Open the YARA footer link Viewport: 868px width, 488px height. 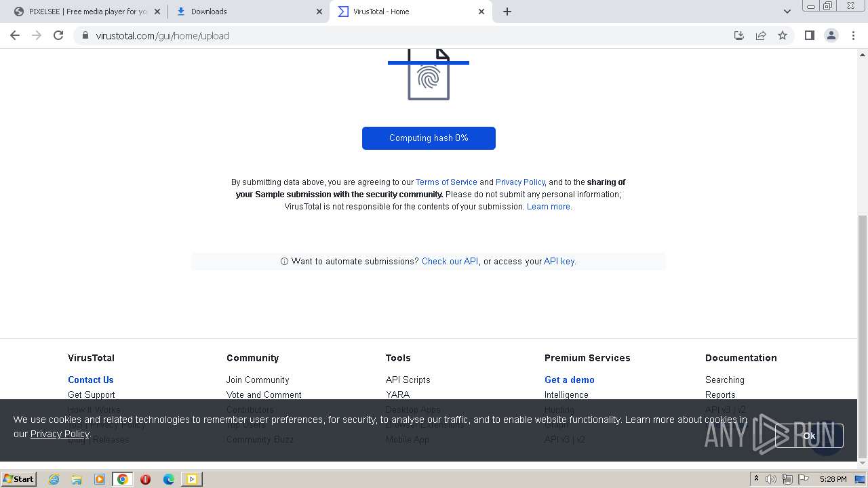click(398, 395)
